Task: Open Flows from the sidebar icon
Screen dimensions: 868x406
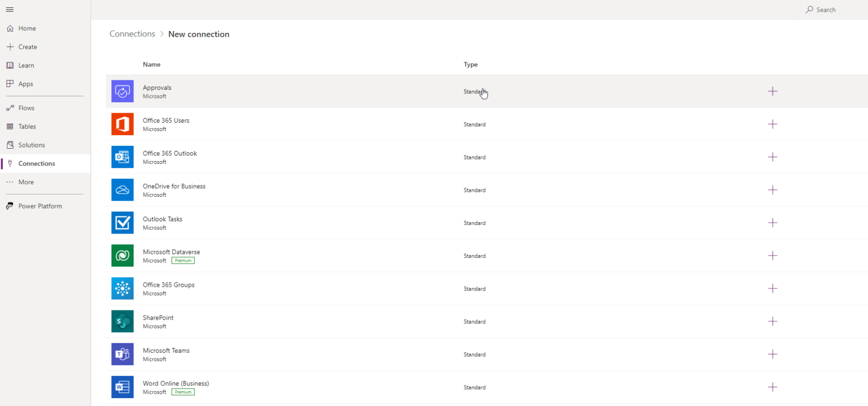Action: click(9, 107)
